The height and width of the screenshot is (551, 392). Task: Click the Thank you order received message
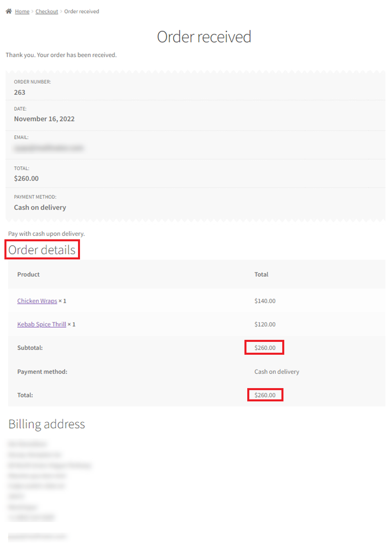(x=61, y=55)
